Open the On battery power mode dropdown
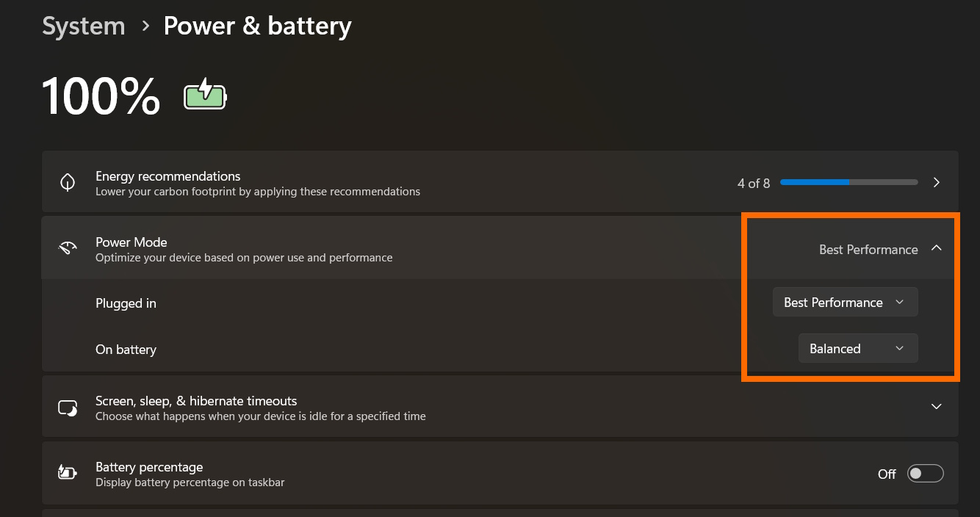The image size is (980, 517). point(857,349)
